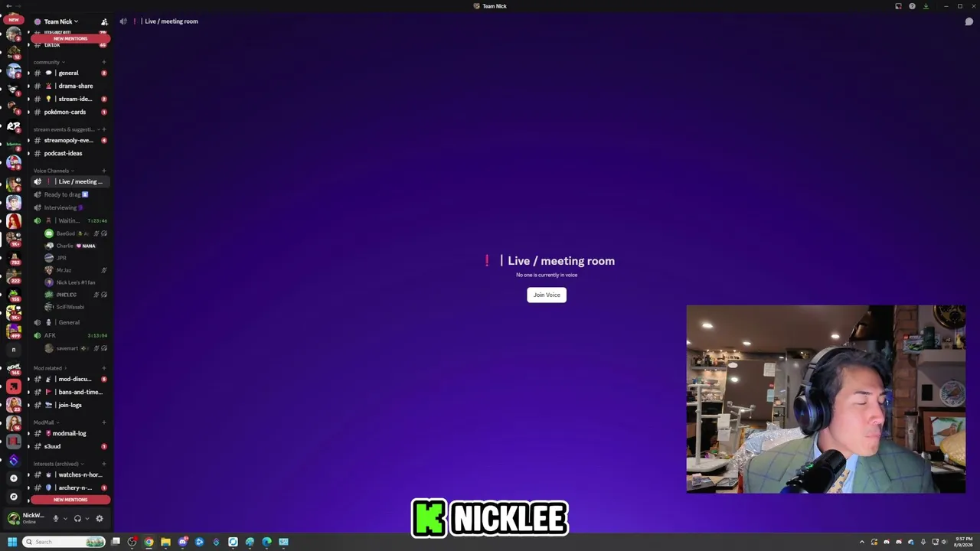
Task: Add a server with the plus icon
Action: [x=13, y=478]
